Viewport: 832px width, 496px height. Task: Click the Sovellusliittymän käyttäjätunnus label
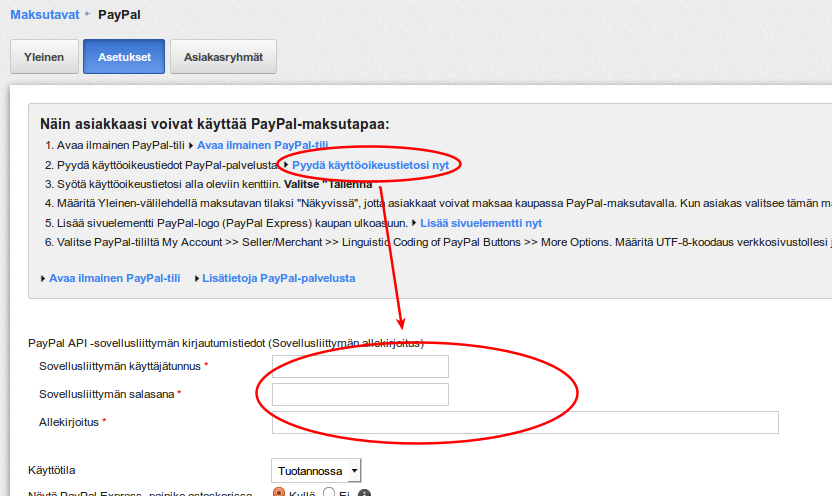tap(120, 366)
